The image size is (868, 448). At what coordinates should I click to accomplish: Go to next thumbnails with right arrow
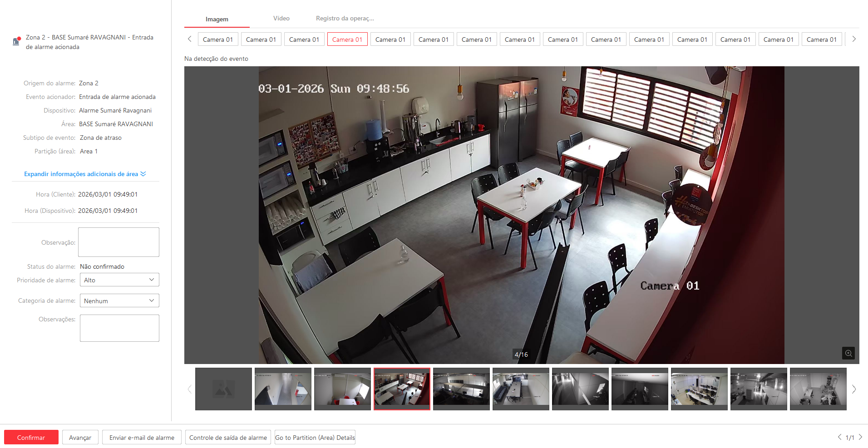(854, 389)
